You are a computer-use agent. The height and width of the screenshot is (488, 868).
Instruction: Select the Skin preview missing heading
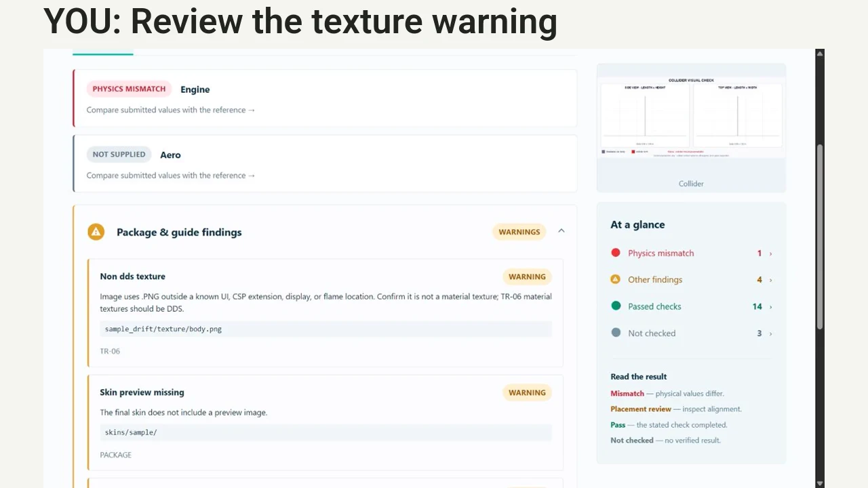(142, 392)
